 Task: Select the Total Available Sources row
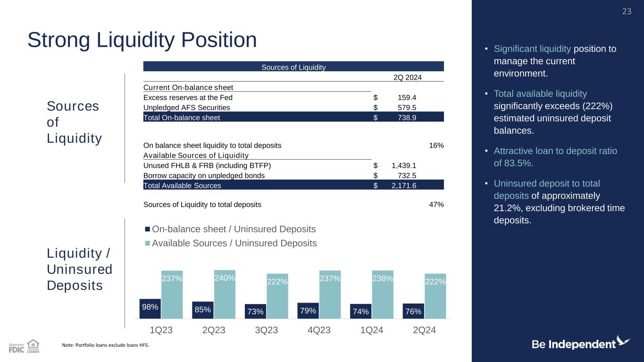point(293,185)
